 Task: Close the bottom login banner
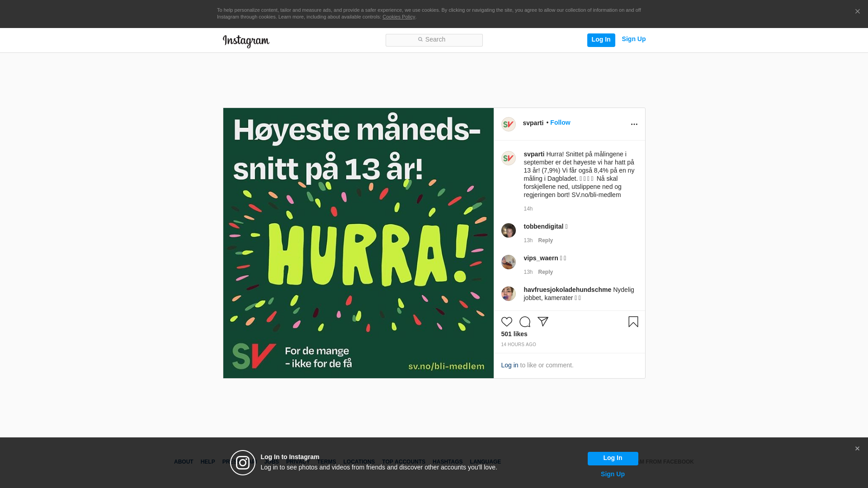857,449
